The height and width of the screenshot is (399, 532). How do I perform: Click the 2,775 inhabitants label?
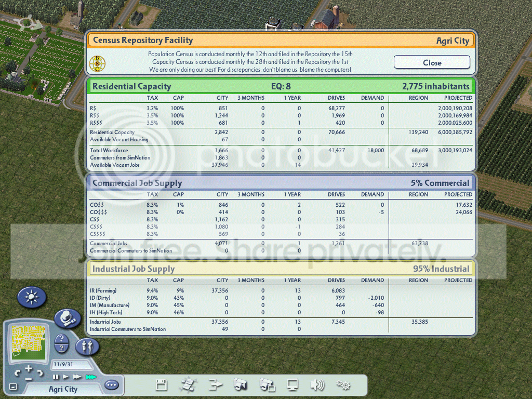point(436,87)
